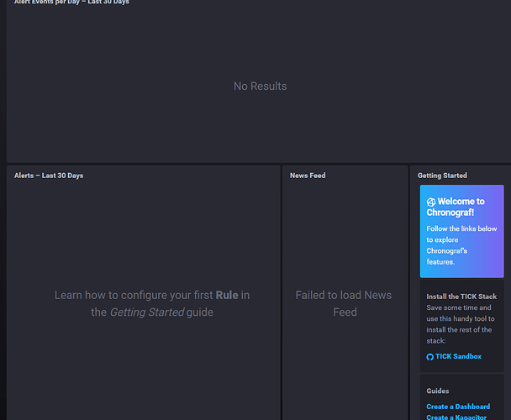The height and width of the screenshot is (420, 511).
Task: Click the Install the TICK Stack heading
Action: [461, 297]
